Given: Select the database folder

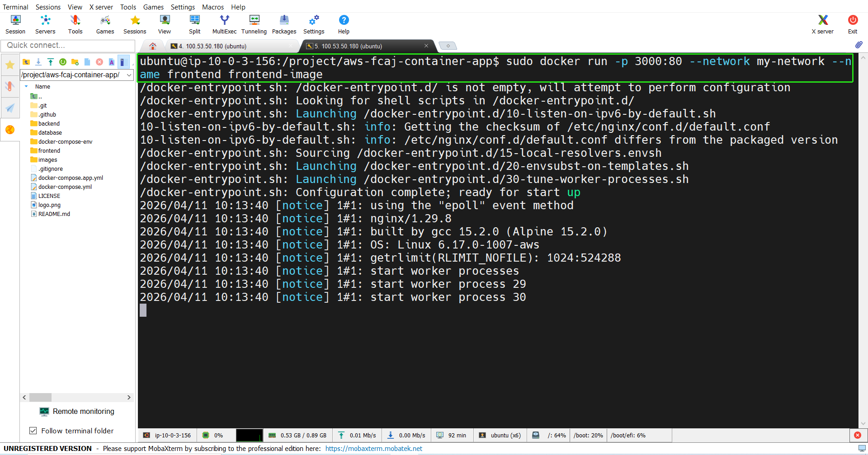Looking at the screenshot, I should pos(46,132).
